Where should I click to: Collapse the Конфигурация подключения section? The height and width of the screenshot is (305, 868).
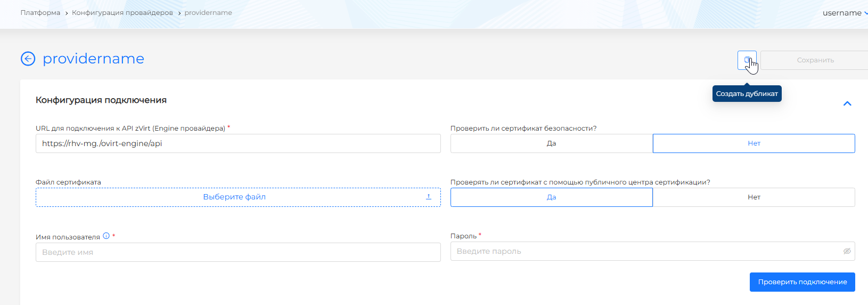tap(847, 103)
